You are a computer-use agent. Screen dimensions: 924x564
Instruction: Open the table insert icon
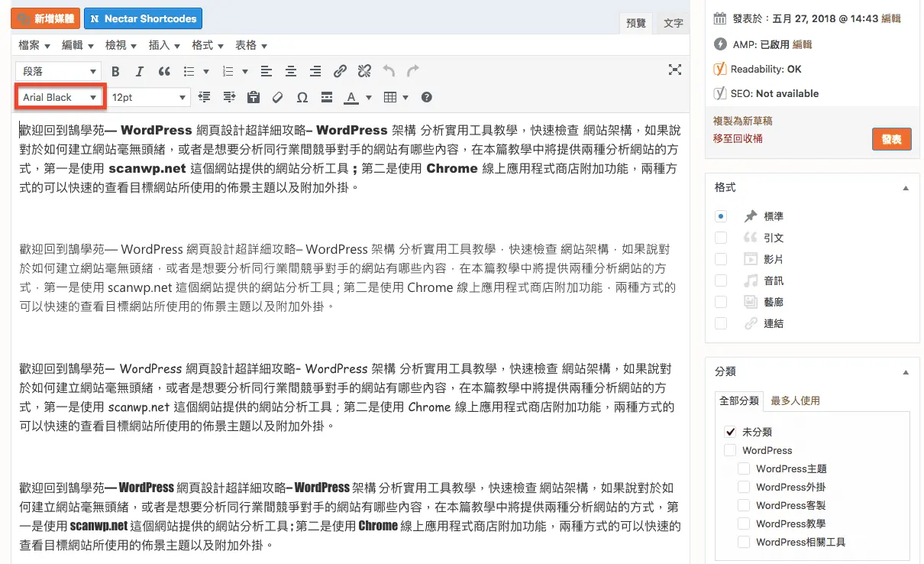pyautogui.click(x=390, y=97)
